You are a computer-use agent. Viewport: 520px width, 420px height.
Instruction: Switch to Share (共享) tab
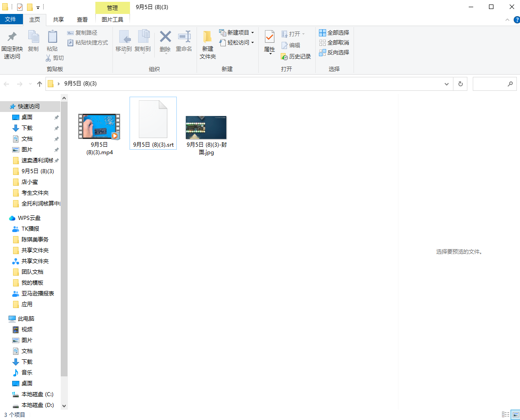tap(58, 19)
